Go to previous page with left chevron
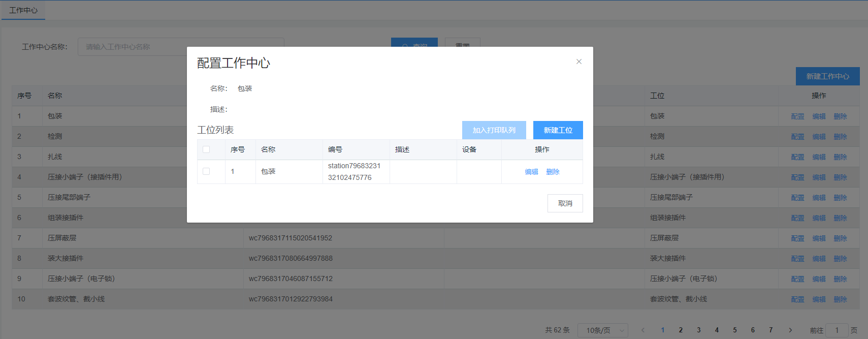The image size is (868, 339). [643, 330]
